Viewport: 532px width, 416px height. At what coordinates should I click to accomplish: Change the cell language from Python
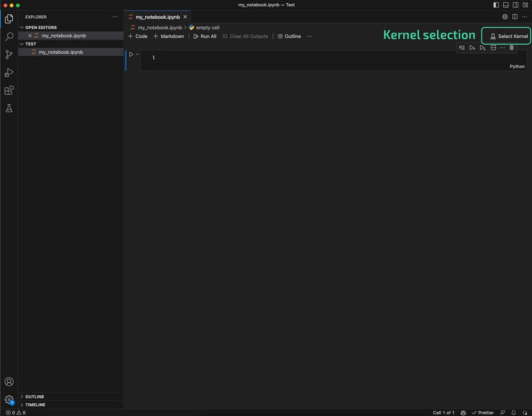517,66
